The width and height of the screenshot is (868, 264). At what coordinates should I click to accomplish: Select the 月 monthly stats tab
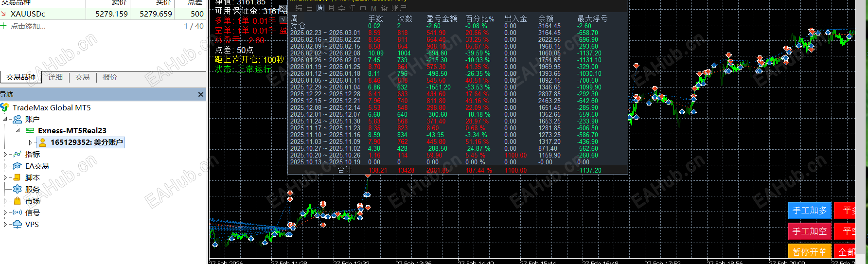coord(331,8)
